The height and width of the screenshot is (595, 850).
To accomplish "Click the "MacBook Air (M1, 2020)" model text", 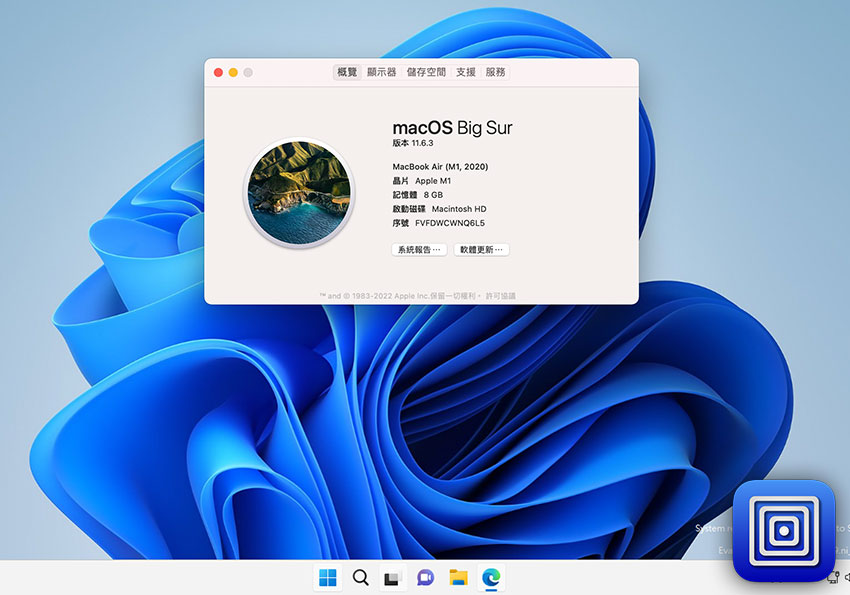I will pyautogui.click(x=440, y=167).
